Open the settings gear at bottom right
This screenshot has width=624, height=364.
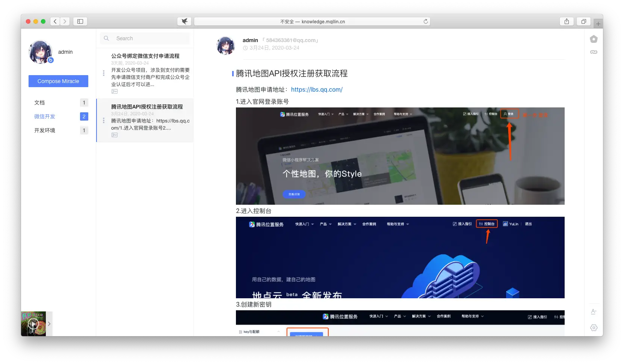tap(594, 328)
